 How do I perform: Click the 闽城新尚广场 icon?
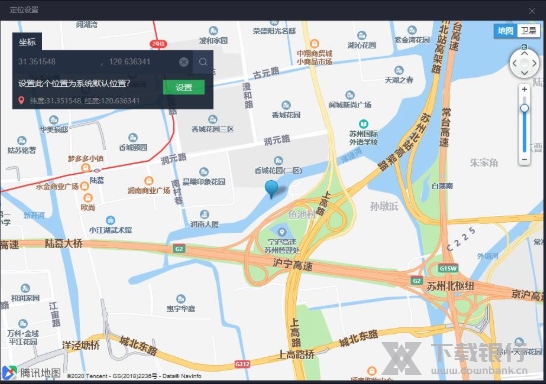pos(350,95)
